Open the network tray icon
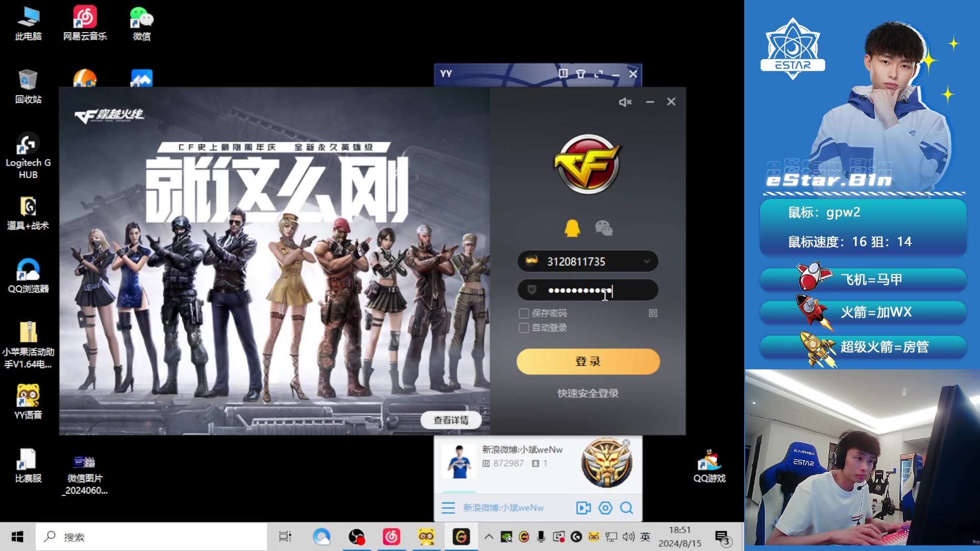 (x=611, y=537)
